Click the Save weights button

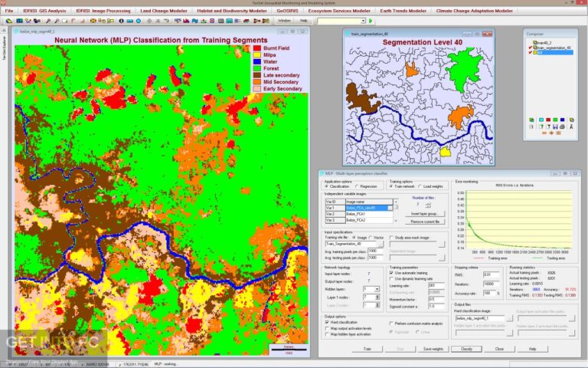click(x=433, y=349)
